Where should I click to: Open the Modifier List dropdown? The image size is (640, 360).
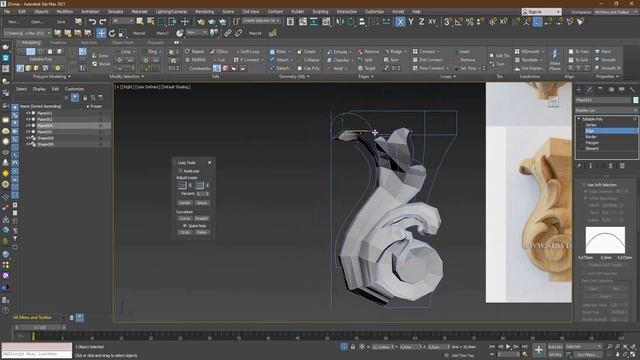pyautogui.click(x=606, y=111)
